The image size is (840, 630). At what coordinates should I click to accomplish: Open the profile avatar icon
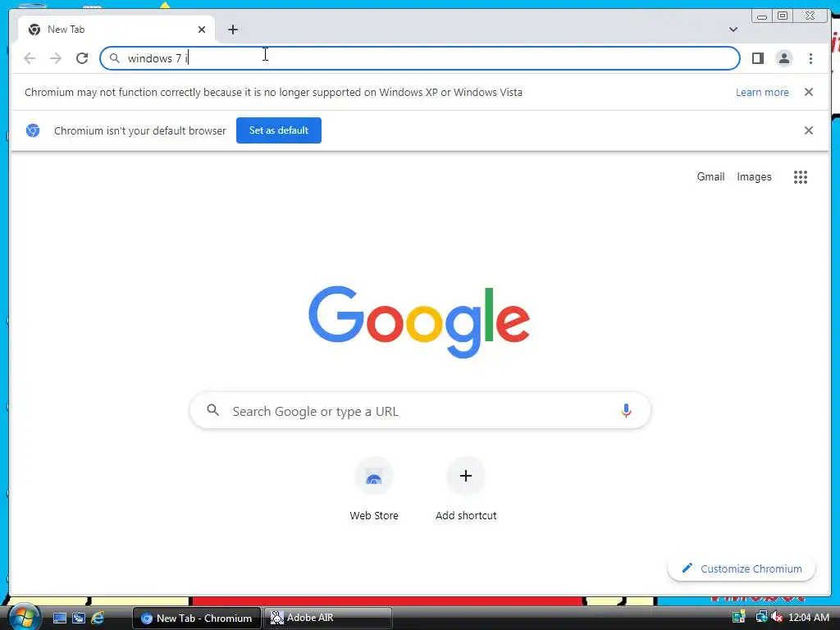pos(783,58)
